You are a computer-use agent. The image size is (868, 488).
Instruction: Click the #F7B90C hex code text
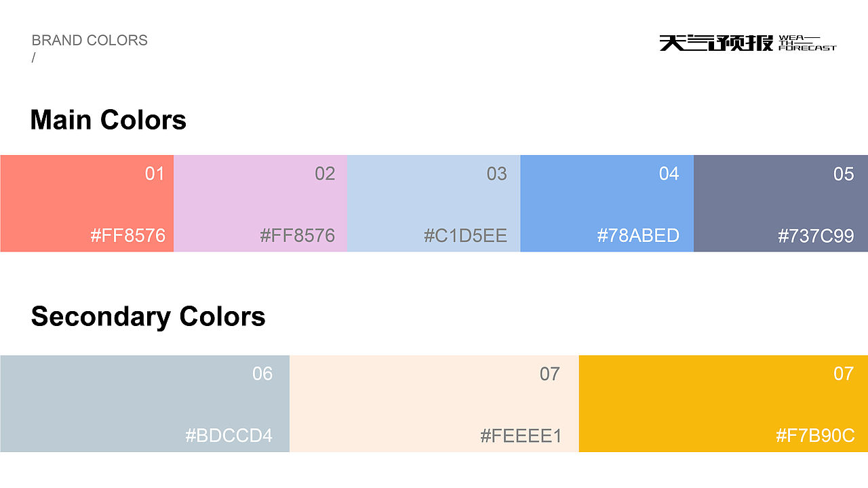[815, 435]
